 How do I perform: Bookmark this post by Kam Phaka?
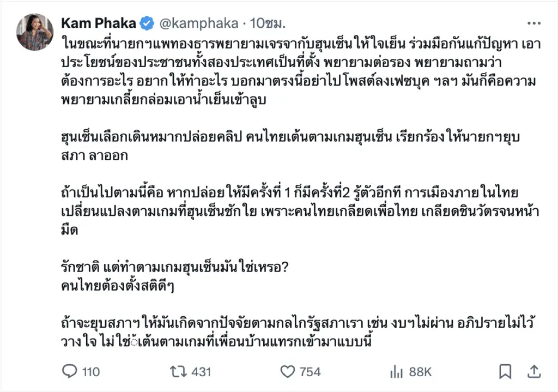[505, 371]
